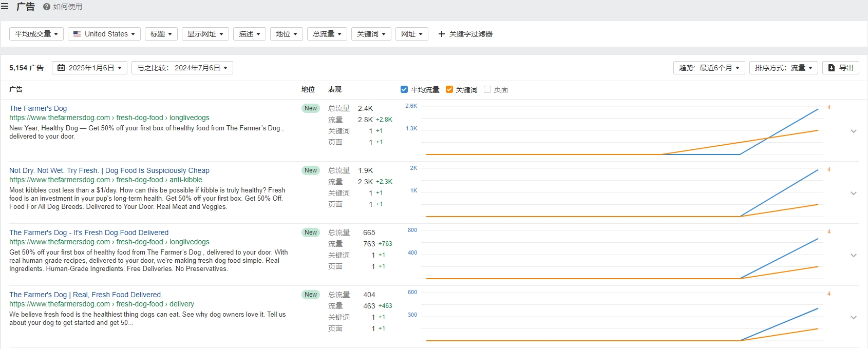Viewport: 868px width, 349px height.
Task: Open the first longlivedogs URL under The Farmer's Dog
Action: click(109, 118)
